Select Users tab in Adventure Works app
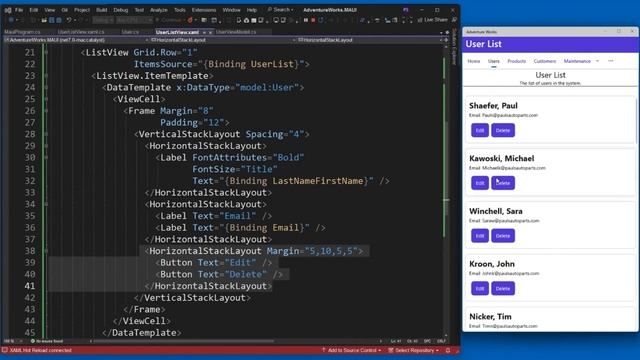 493,61
